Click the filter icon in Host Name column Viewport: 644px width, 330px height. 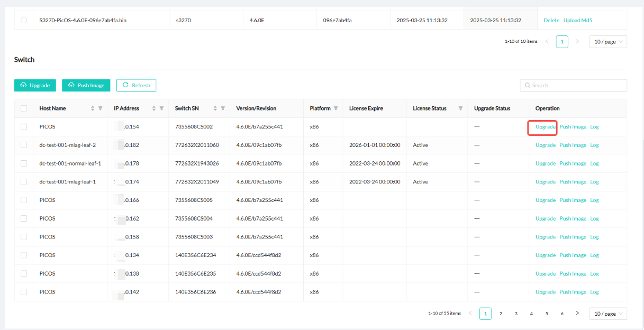[101, 108]
